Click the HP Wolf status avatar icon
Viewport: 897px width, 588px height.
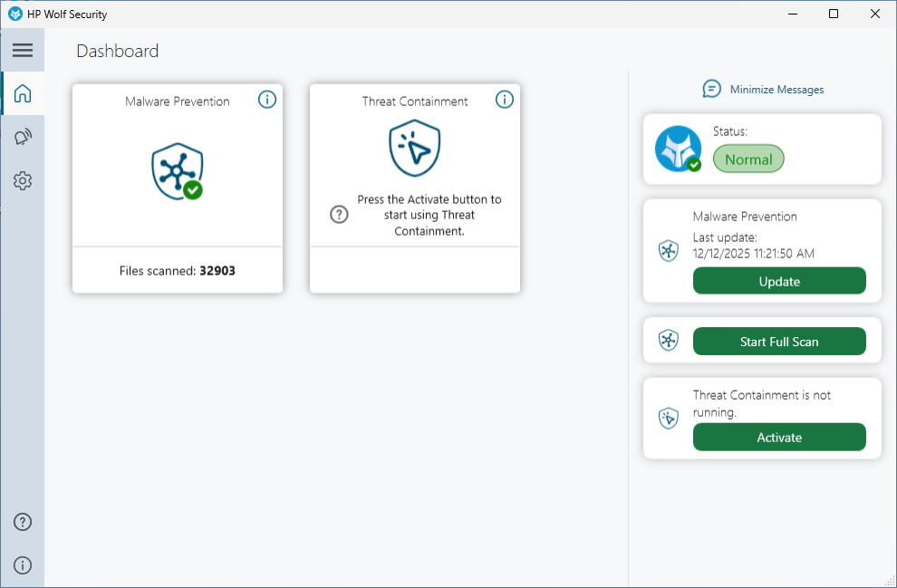pyautogui.click(x=678, y=149)
